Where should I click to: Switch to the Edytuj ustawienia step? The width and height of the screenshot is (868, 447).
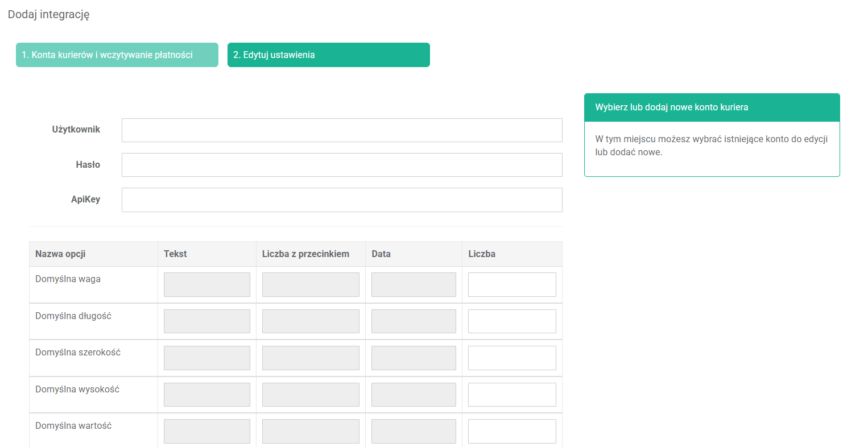[x=328, y=55]
